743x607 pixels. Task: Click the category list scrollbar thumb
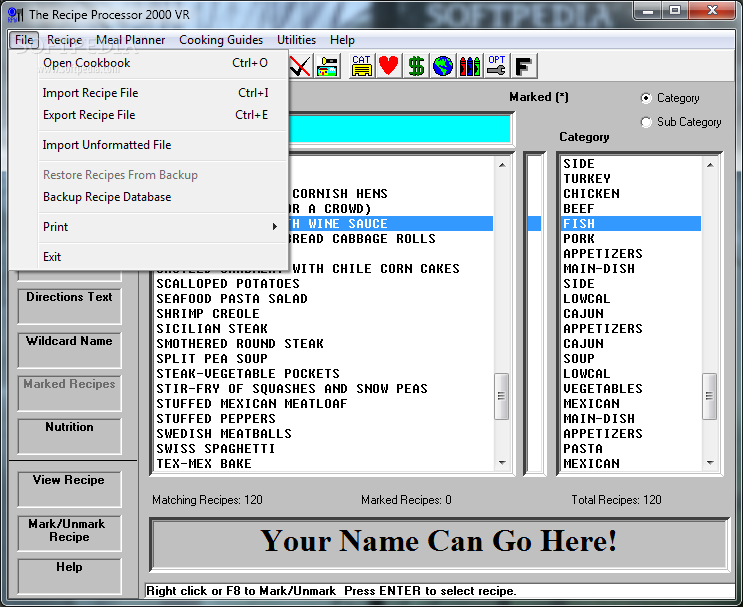pyautogui.click(x=709, y=396)
